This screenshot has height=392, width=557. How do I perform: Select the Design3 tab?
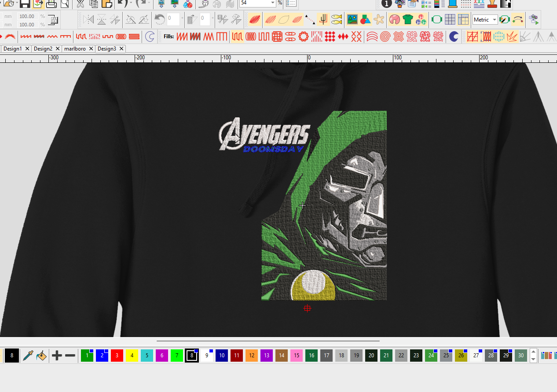107,49
